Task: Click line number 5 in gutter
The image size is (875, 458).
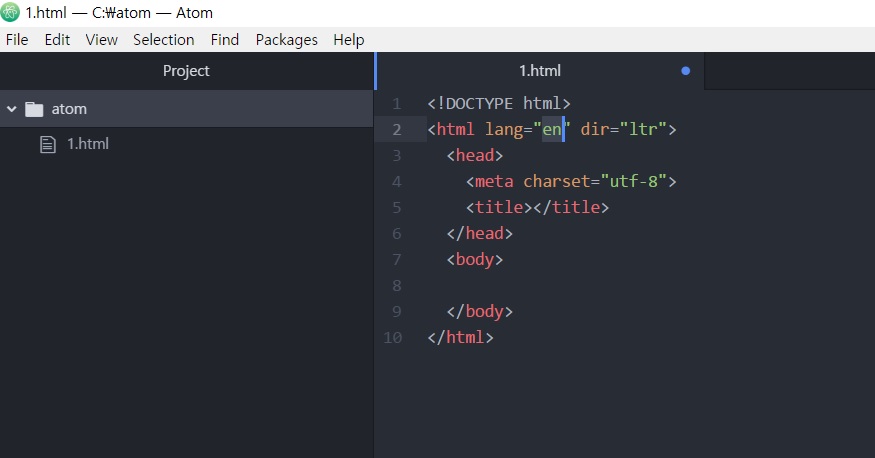Action: (x=396, y=208)
